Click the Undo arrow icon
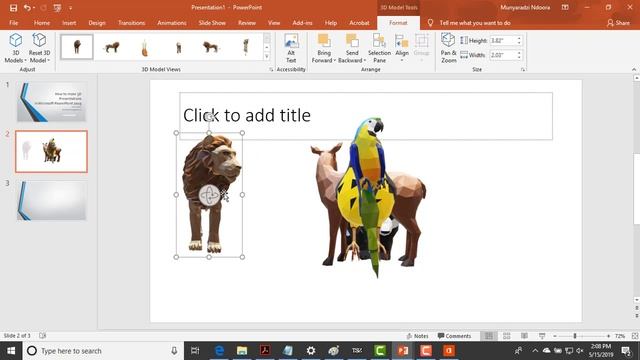The height and width of the screenshot is (360, 640). tap(27, 8)
